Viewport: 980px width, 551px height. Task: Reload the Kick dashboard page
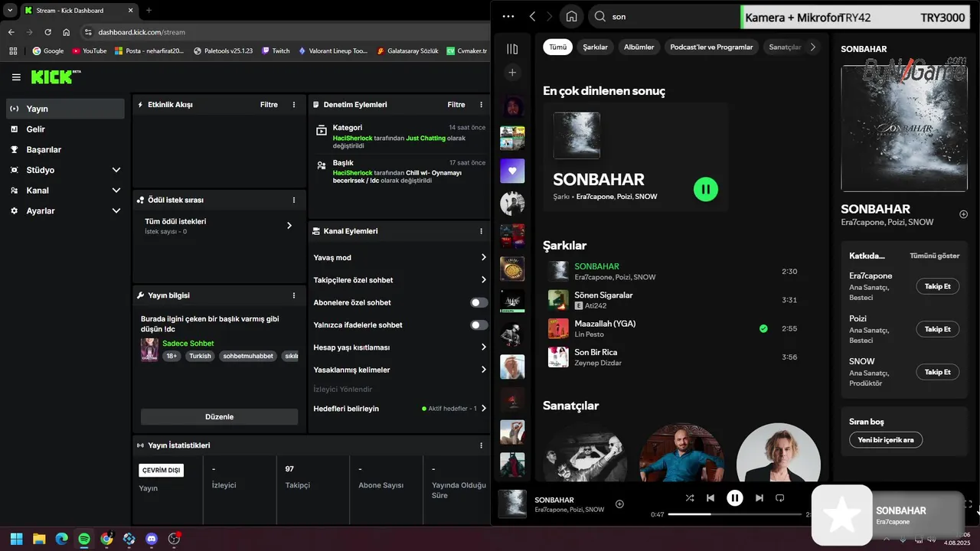[47, 32]
